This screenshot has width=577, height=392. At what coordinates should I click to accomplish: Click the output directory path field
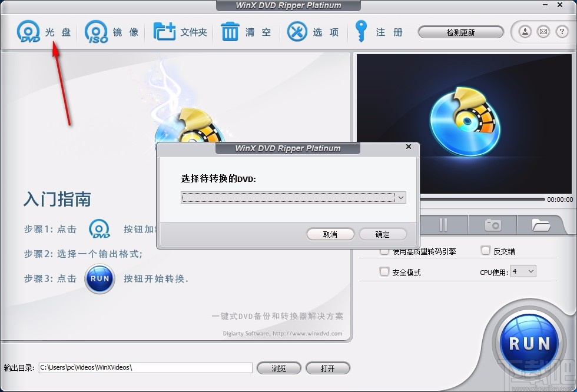click(144, 368)
